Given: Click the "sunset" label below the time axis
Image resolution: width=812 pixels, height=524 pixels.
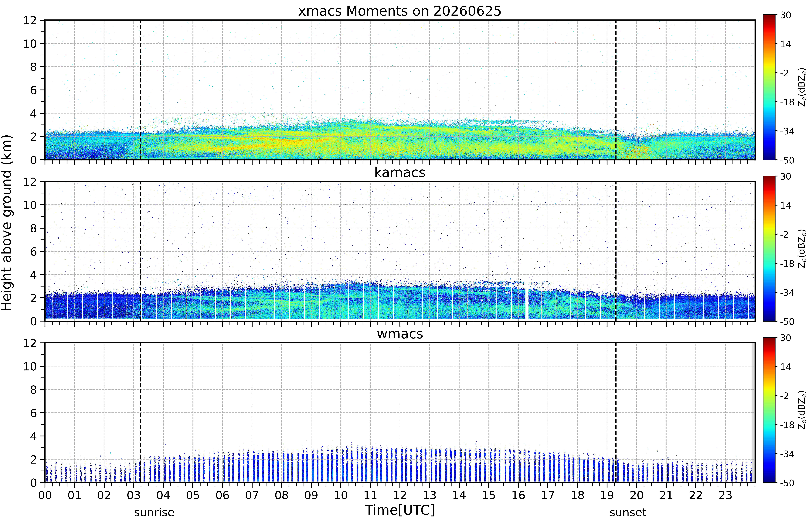Looking at the screenshot, I should [x=628, y=512].
